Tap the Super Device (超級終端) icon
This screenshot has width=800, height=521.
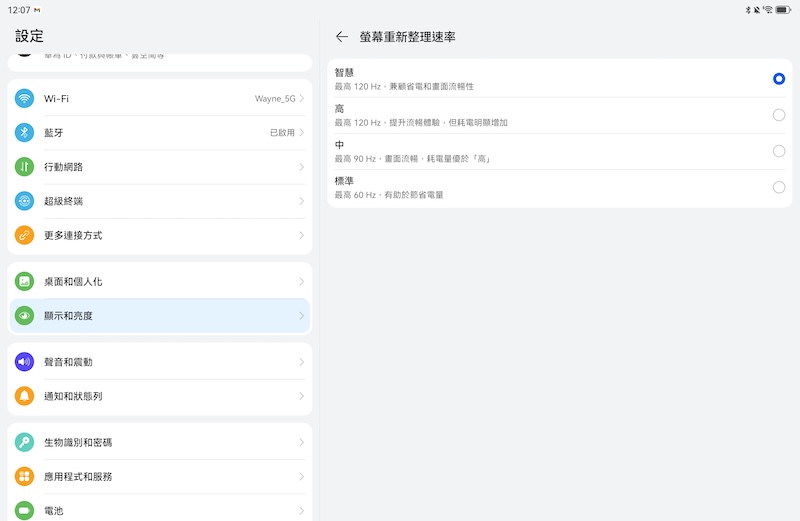click(25, 201)
